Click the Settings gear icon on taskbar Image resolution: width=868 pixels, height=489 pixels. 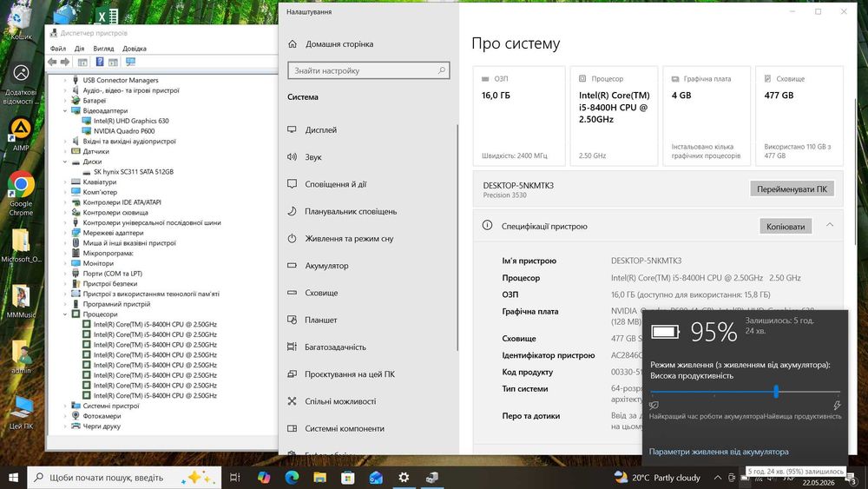tap(404, 478)
